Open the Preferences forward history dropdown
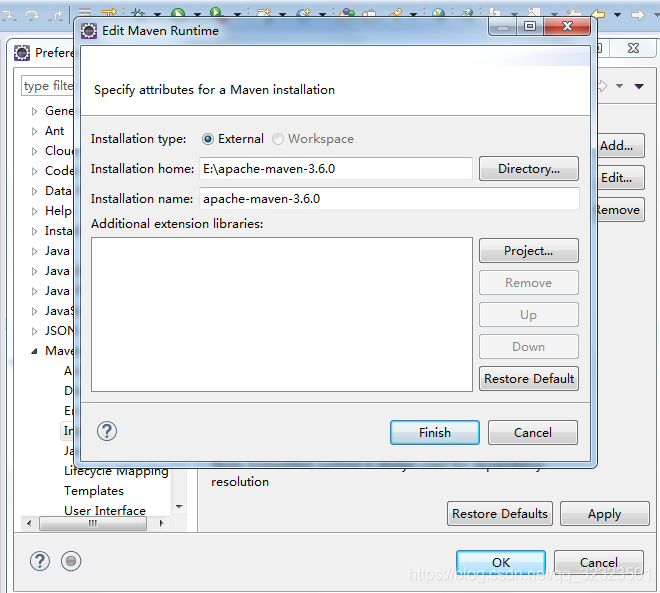 619,86
